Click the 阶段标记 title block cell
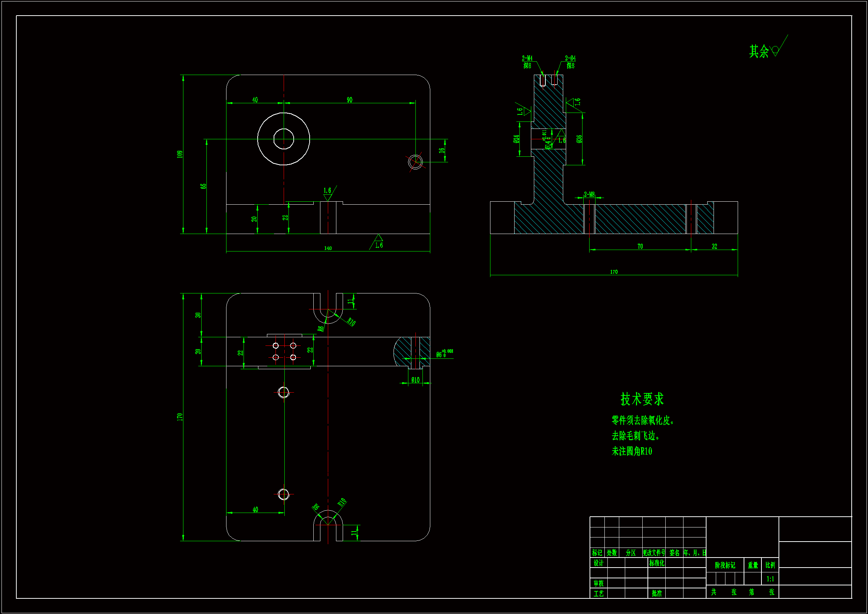Image resolution: width=868 pixels, height=614 pixels. pos(725,565)
